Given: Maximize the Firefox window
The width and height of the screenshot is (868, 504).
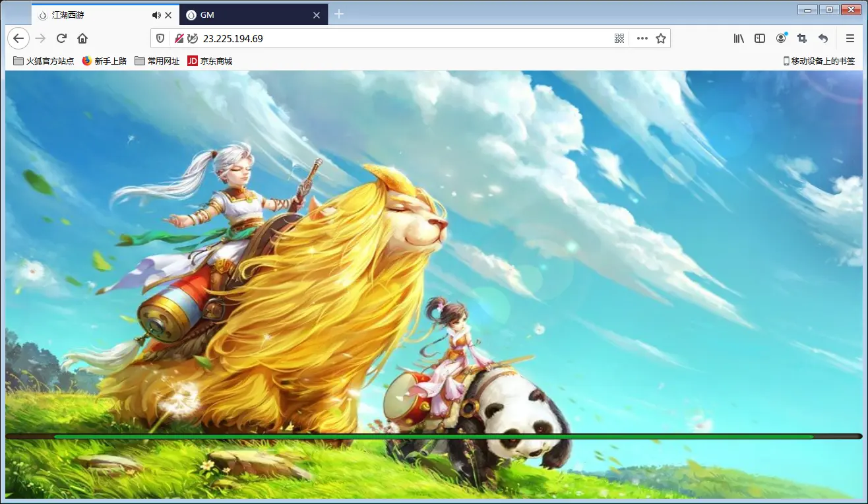Looking at the screenshot, I should tap(828, 9).
